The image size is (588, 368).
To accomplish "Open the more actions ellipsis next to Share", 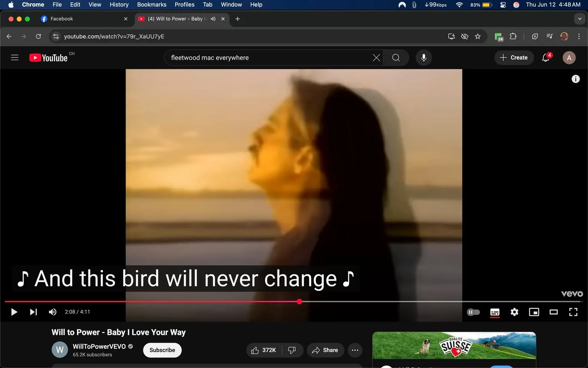I will [x=355, y=350].
